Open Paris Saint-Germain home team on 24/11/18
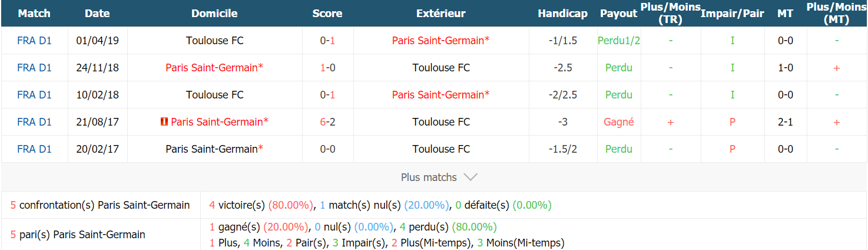The image size is (868, 250). coord(214,68)
